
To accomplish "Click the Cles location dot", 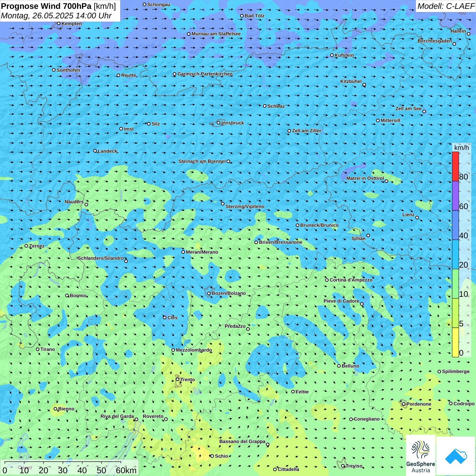I will click(x=165, y=318).
